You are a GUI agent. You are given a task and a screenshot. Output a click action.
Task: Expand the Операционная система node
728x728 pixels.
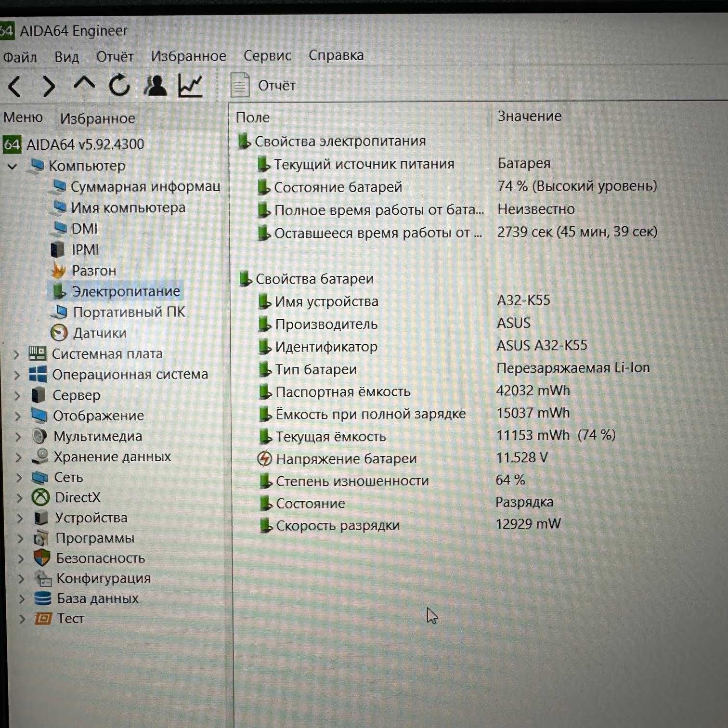pyautogui.click(x=16, y=375)
